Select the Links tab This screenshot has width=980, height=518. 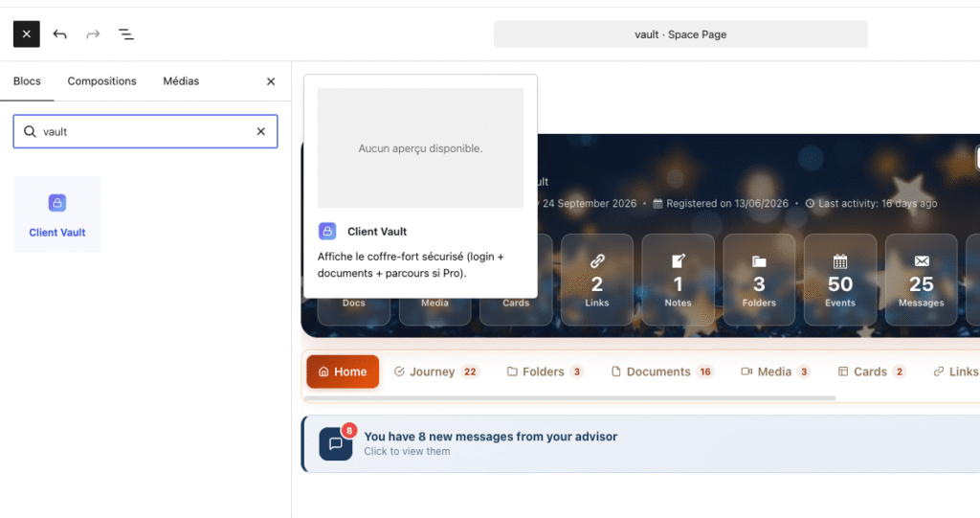(x=956, y=372)
